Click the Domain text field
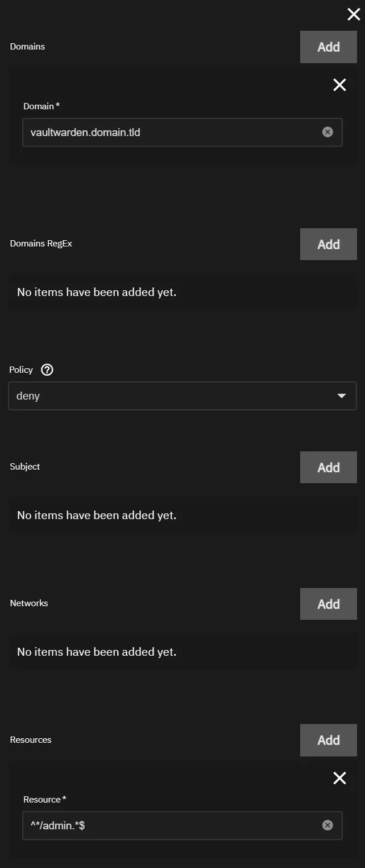 click(171, 133)
